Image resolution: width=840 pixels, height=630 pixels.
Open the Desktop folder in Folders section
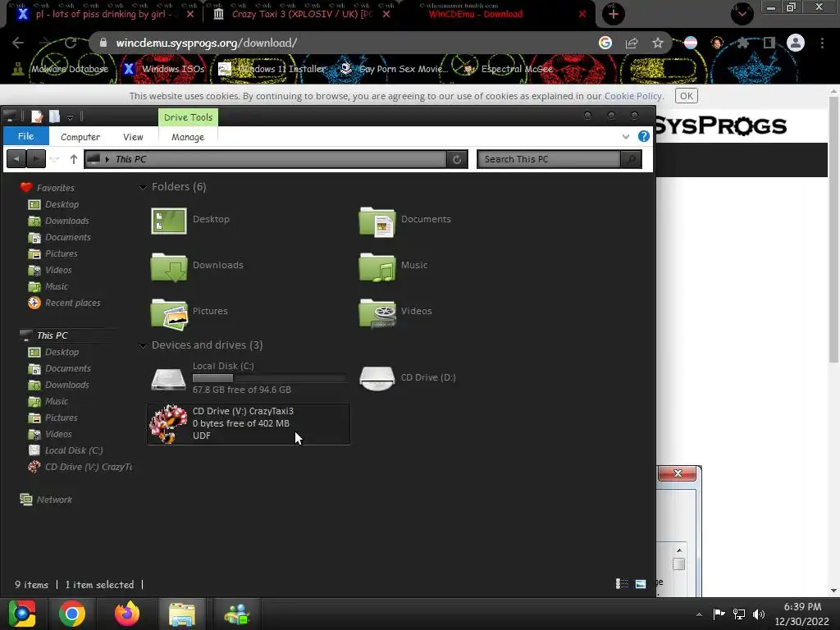point(190,220)
